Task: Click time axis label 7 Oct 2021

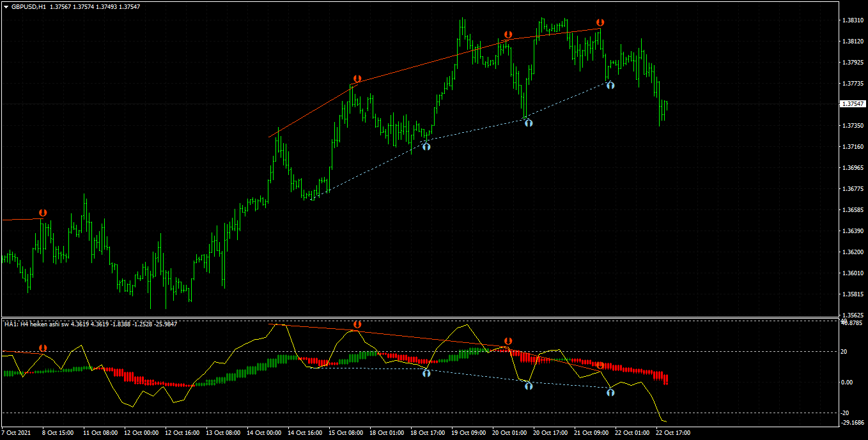Action: coord(15,433)
